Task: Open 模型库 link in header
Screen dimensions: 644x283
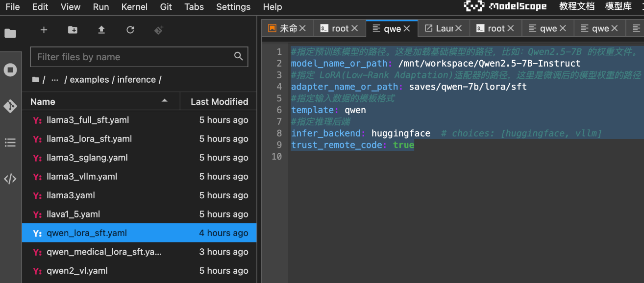Action: click(619, 6)
